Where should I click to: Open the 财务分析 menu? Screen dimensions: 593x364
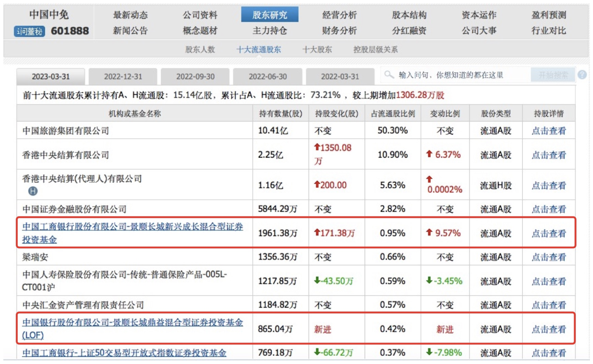pyautogui.click(x=339, y=31)
